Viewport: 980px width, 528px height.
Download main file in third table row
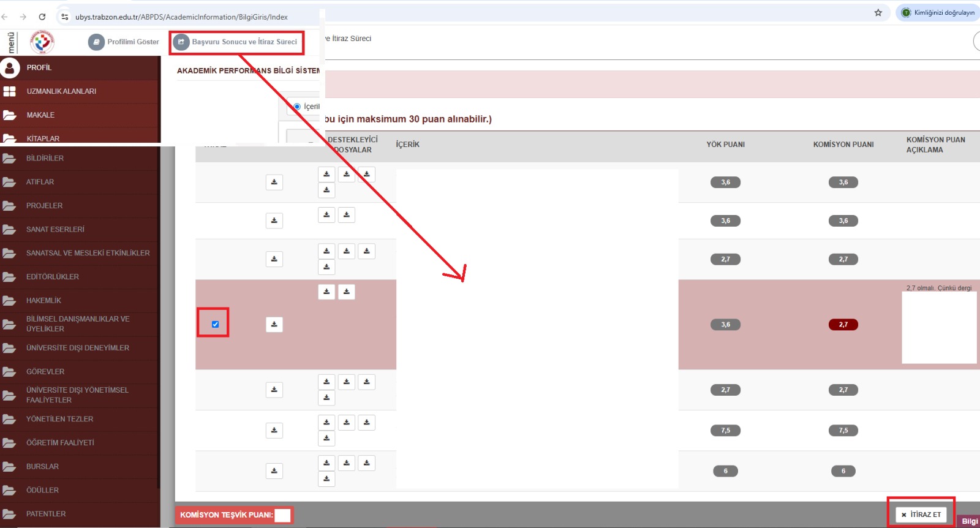[274, 259]
